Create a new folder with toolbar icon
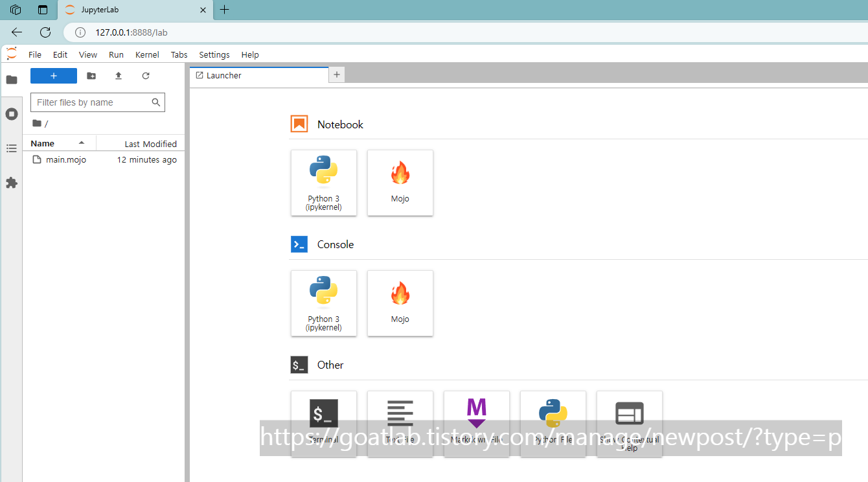Viewport: 868px width, 482px height. pyautogui.click(x=91, y=76)
